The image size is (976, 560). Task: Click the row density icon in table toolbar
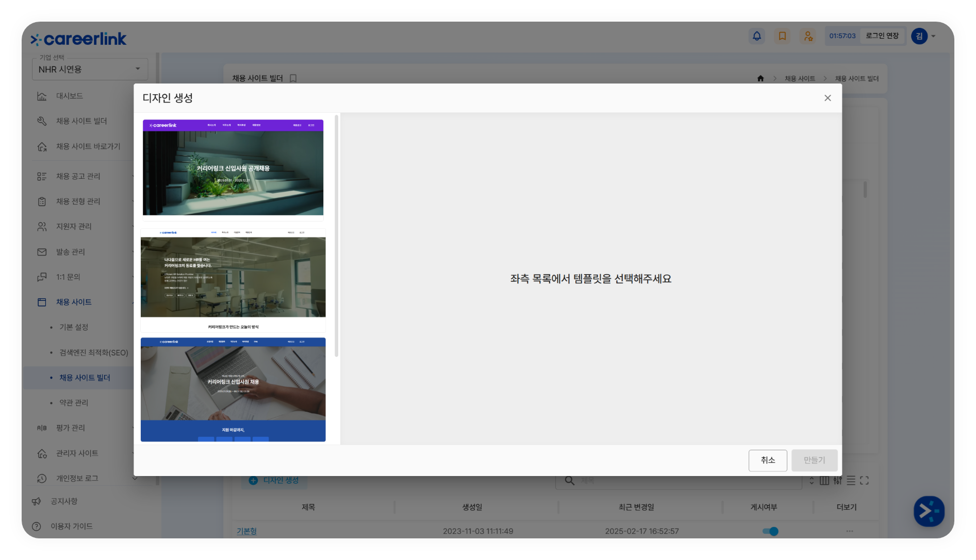coord(851,481)
